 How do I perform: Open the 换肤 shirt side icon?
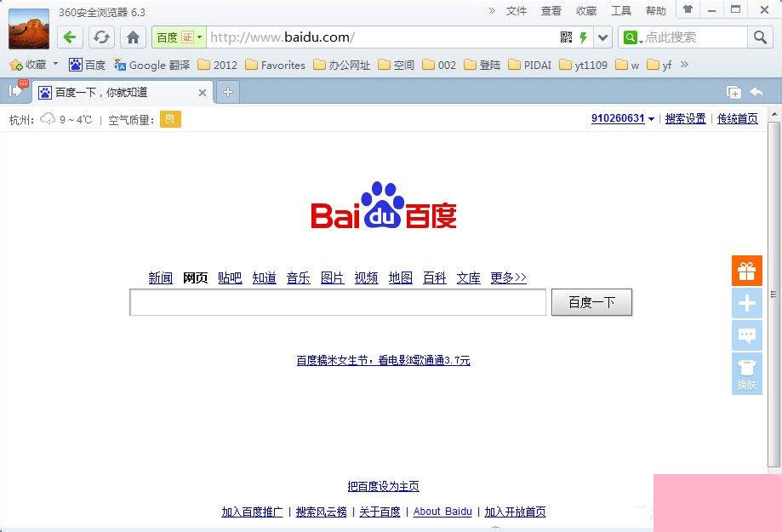[746, 374]
